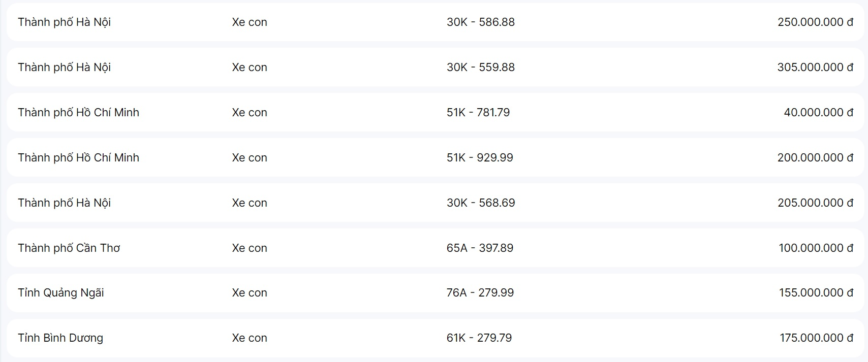
Task: Select the Tỉnh Quảng Ngãi row
Action: (60, 293)
